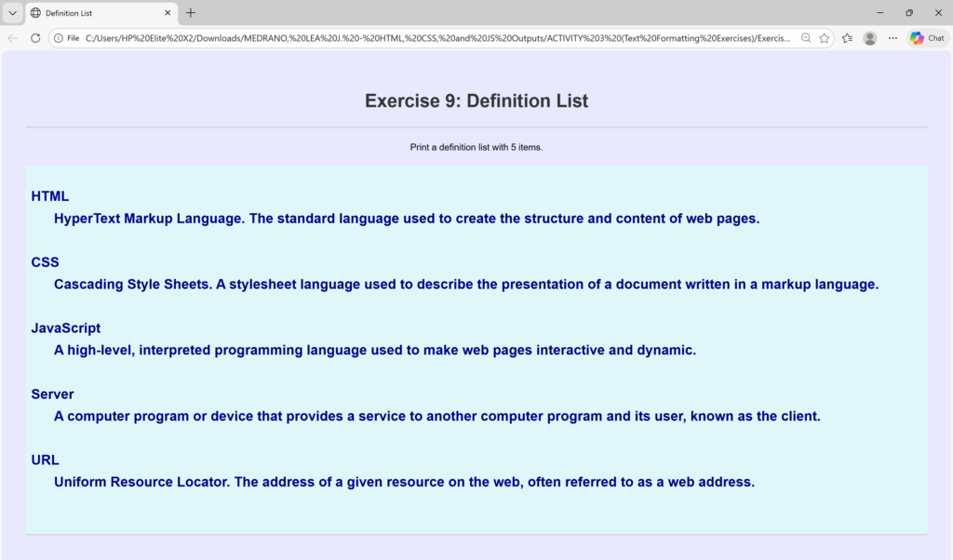Open the browser profile avatar
The image size is (953, 560).
[x=870, y=38]
